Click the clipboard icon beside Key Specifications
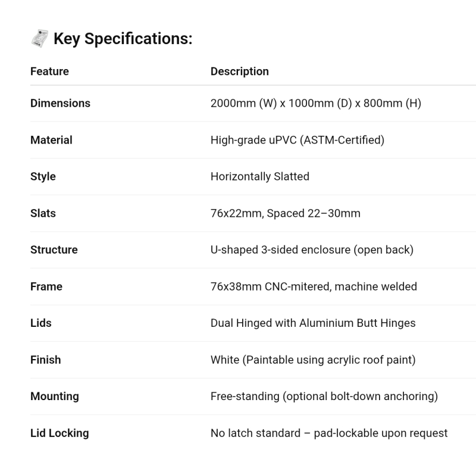The height and width of the screenshot is (468, 476). point(39,39)
